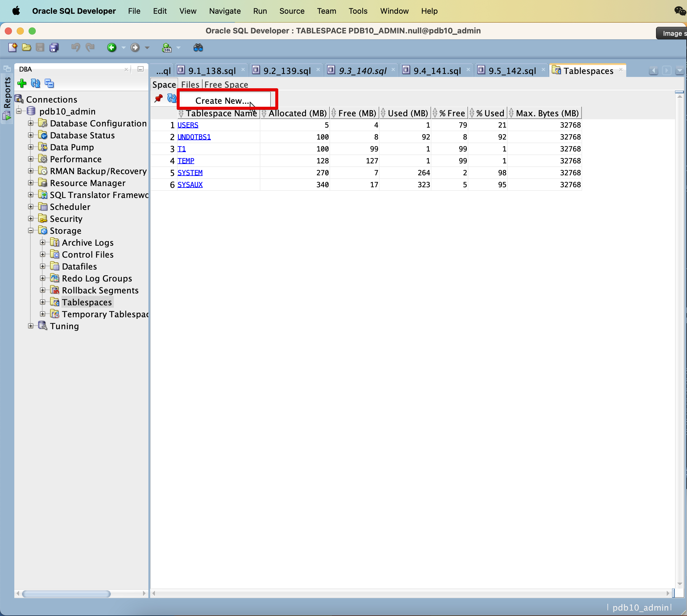
Task: Open the dropdown arrow beside SQL Worksheet icon
Action: tap(178, 48)
